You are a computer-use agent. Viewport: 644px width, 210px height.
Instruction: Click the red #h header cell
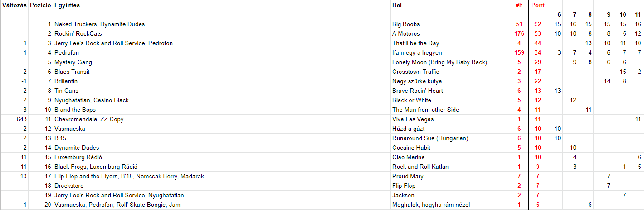point(519,5)
